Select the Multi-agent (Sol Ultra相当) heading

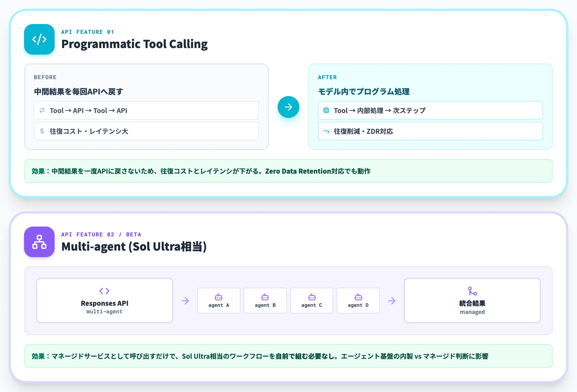[134, 247]
